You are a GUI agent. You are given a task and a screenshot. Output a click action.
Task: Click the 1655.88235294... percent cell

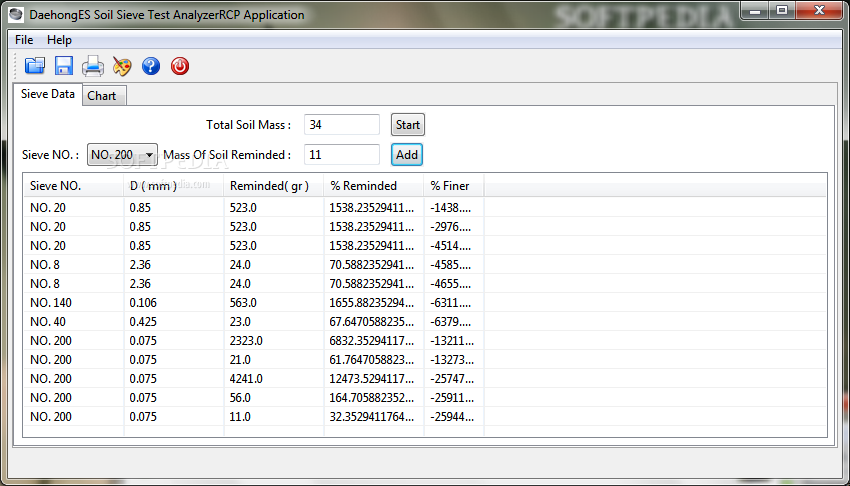coord(374,303)
